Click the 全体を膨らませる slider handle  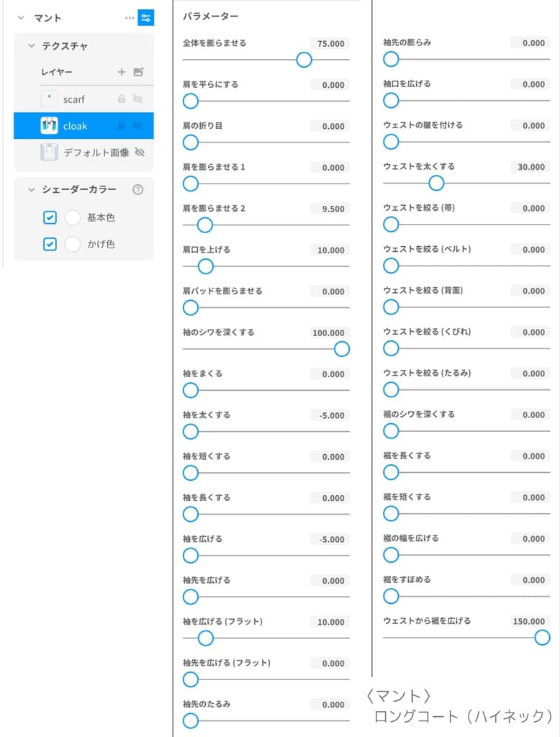pyautogui.click(x=304, y=60)
